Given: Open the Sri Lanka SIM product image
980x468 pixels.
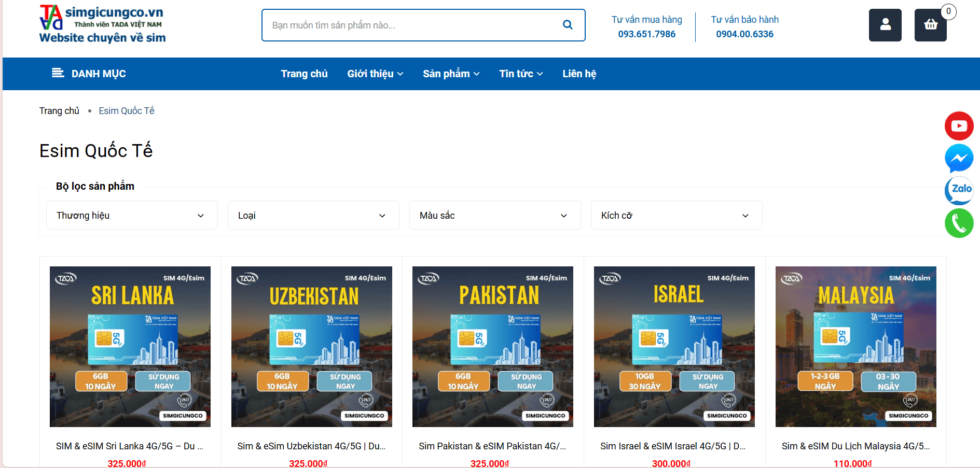Looking at the screenshot, I should pos(130,347).
